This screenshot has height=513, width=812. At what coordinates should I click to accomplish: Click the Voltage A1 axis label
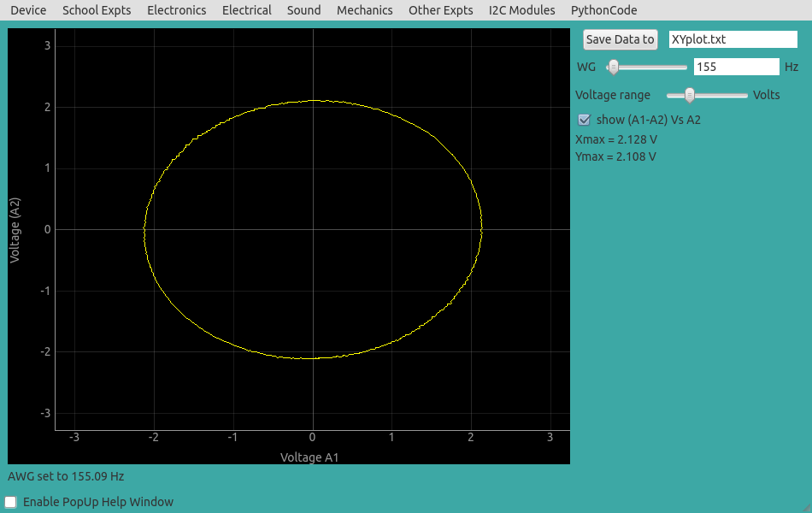pos(309,457)
